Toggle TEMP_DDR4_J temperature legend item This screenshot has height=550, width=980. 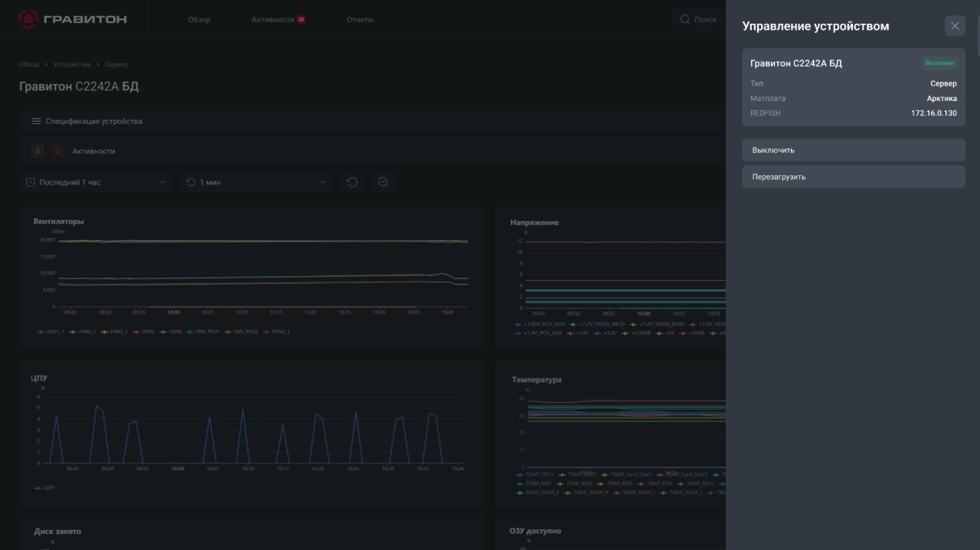pyautogui.click(x=681, y=493)
